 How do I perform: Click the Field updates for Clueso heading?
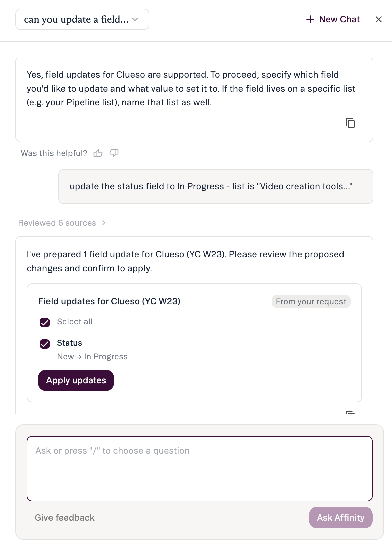pyautogui.click(x=109, y=301)
